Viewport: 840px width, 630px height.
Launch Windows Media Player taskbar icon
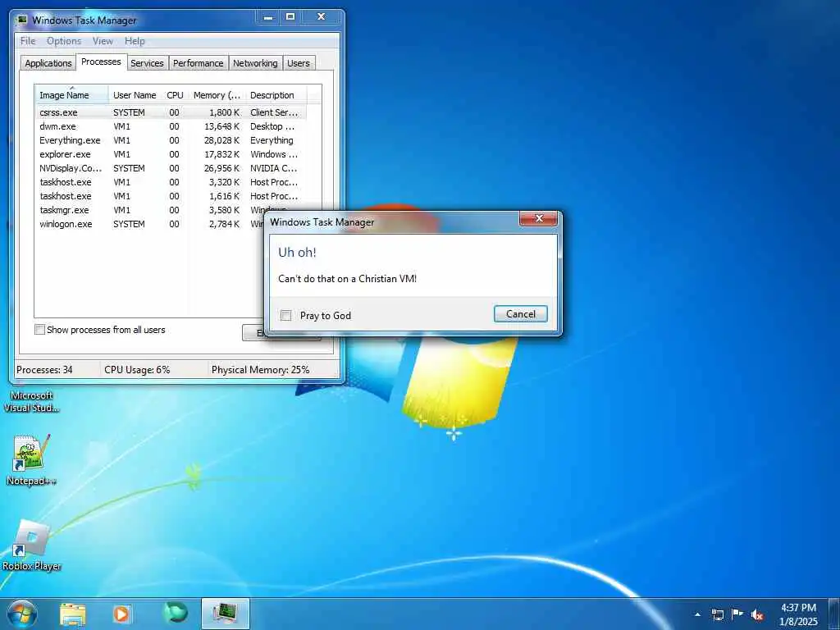click(x=121, y=614)
